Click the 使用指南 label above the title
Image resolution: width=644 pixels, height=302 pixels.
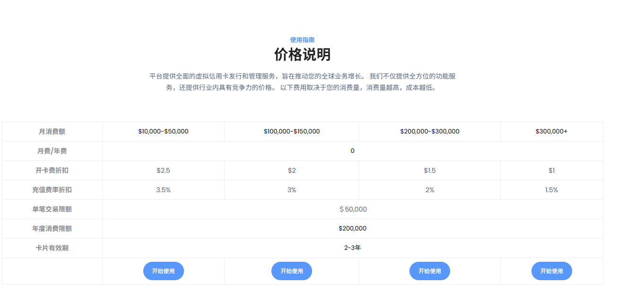point(303,40)
